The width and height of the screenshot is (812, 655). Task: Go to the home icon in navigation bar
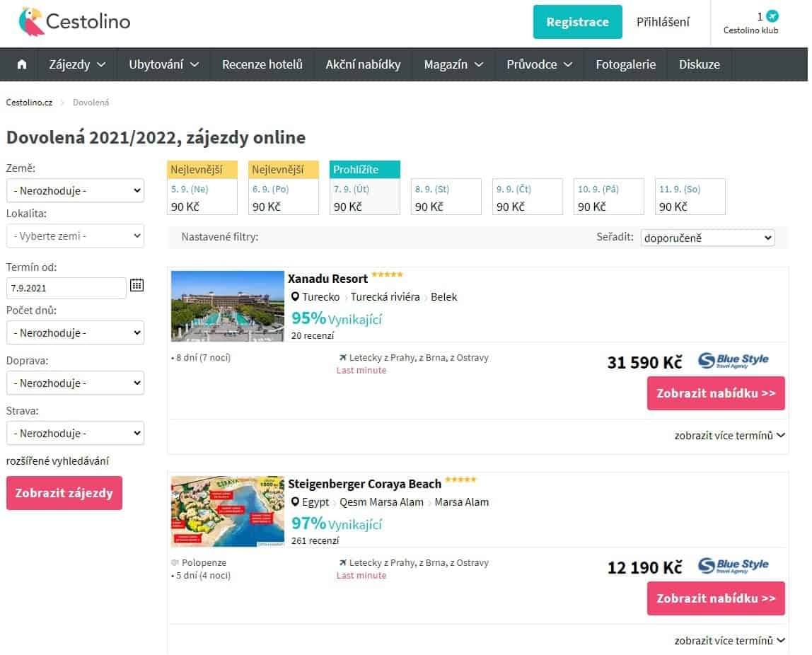22,65
